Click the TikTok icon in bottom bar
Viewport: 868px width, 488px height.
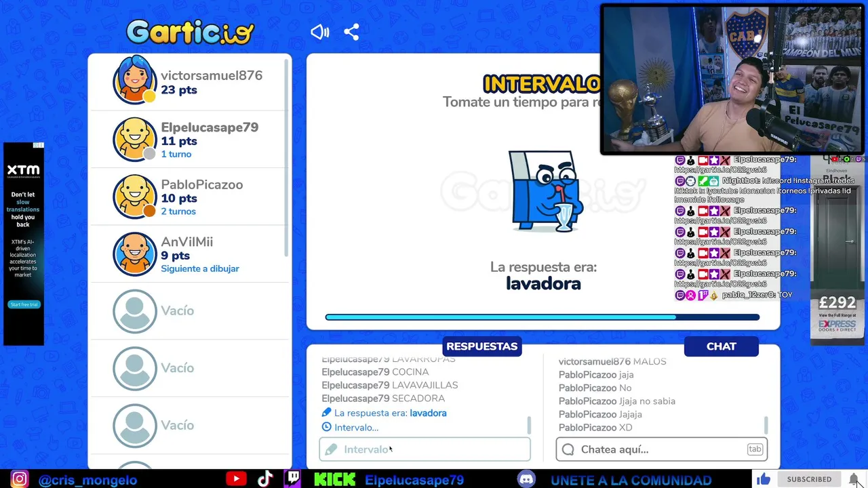click(265, 479)
